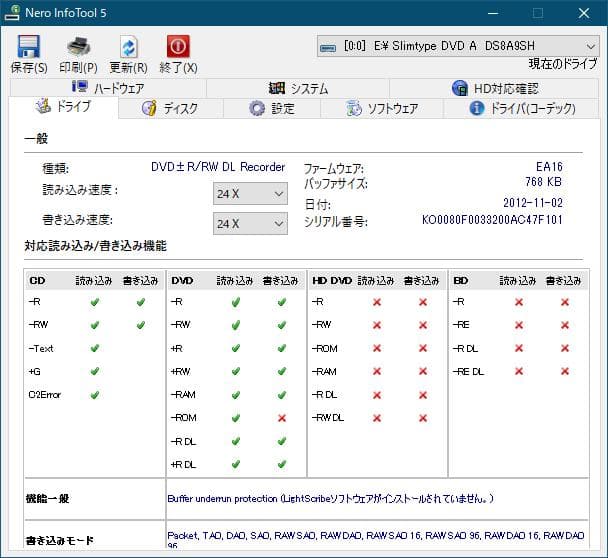Click the green check for DVD +R DL read
This screenshot has width=608, height=558.
coord(236,464)
